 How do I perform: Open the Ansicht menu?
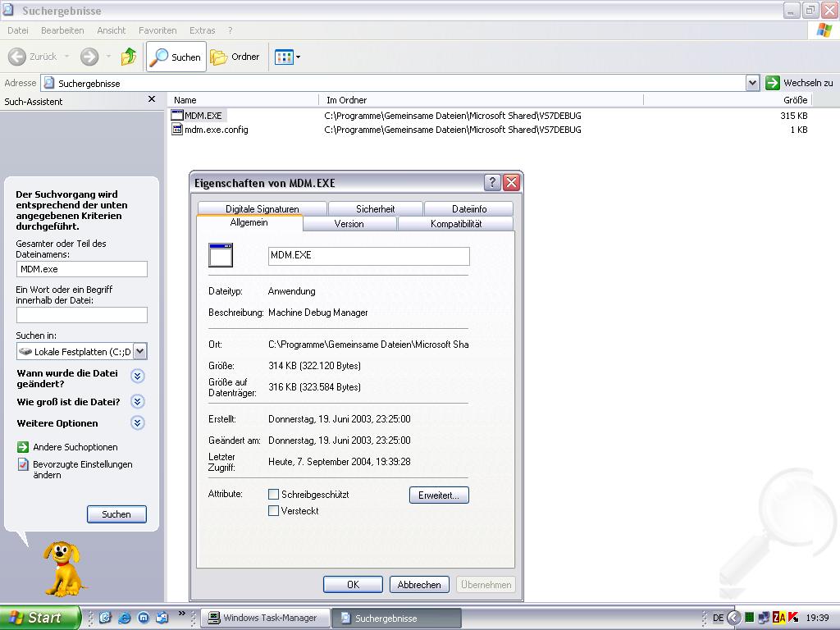click(112, 30)
